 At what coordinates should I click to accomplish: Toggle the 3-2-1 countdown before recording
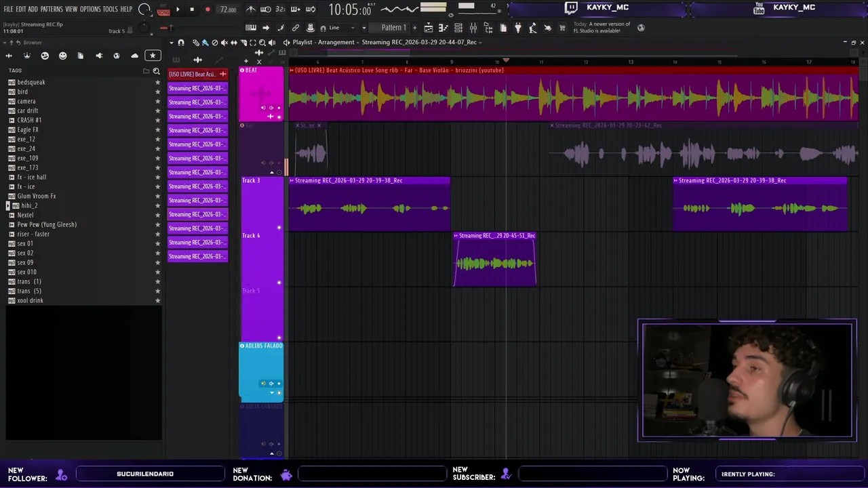click(280, 9)
